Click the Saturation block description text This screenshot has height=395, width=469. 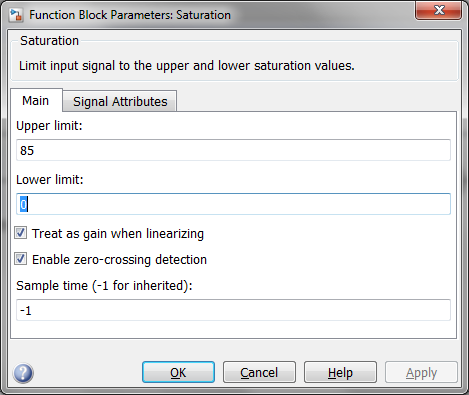coord(187,66)
